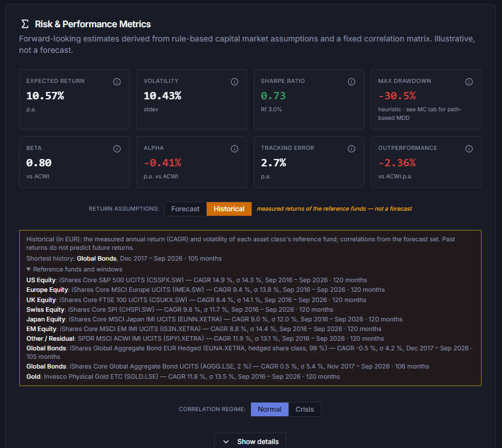The image size is (502, 448).
Task: Click the sigma icon beside Risk & Performance Metrics
Action: point(24,24)
